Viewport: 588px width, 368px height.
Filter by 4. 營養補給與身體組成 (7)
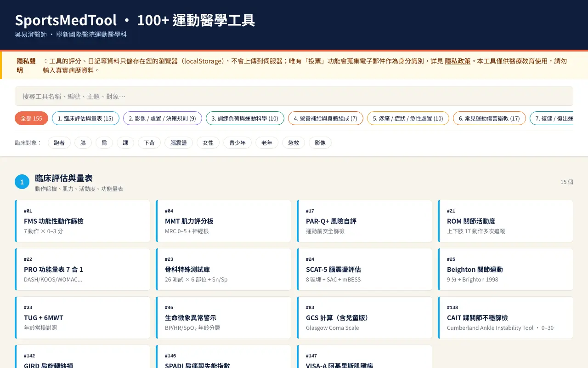(x=326, y=118)
